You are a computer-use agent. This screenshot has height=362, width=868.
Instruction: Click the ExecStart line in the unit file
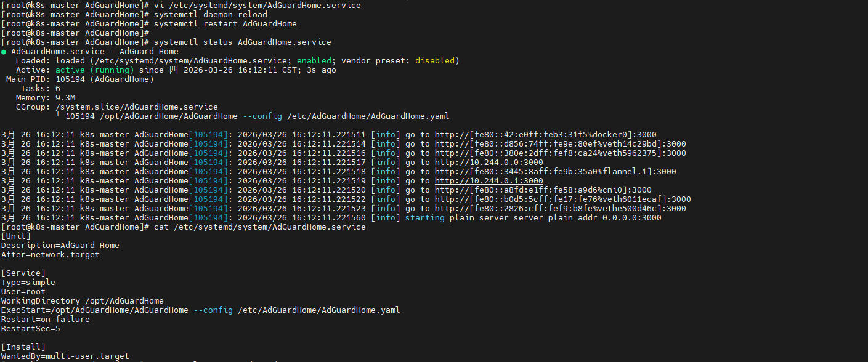click(201, 310)
